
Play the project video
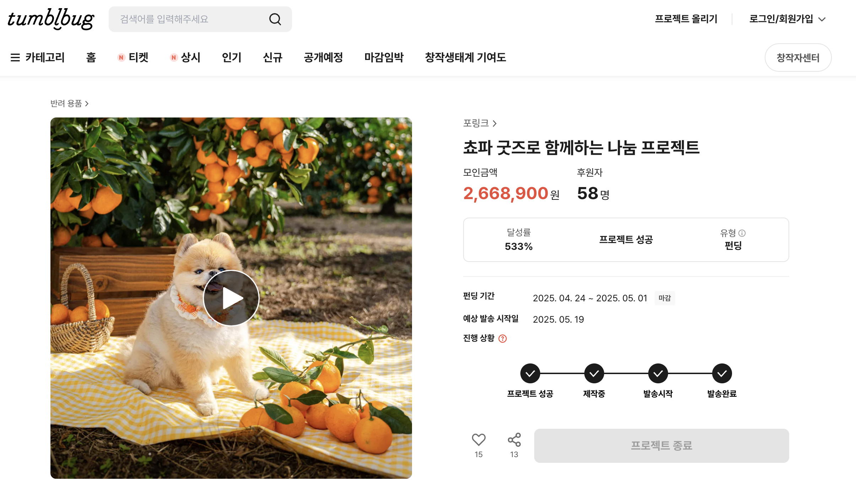pos(231,298)
